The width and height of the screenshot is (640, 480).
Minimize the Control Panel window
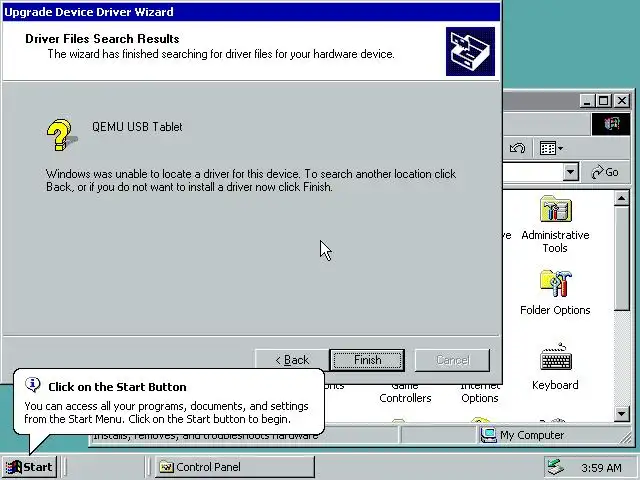(587, 100)
